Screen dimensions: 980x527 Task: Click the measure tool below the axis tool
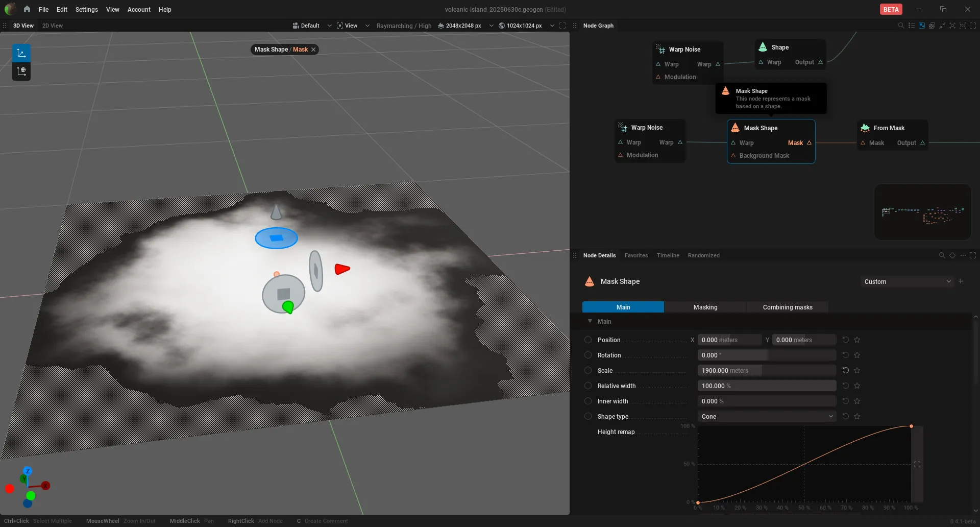pos(21,71)
